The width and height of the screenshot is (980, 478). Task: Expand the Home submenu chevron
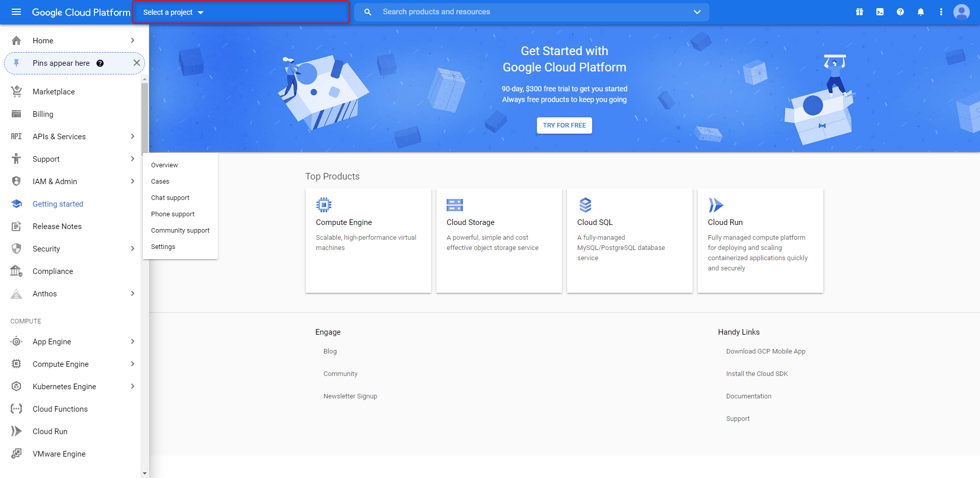(132, 40)
